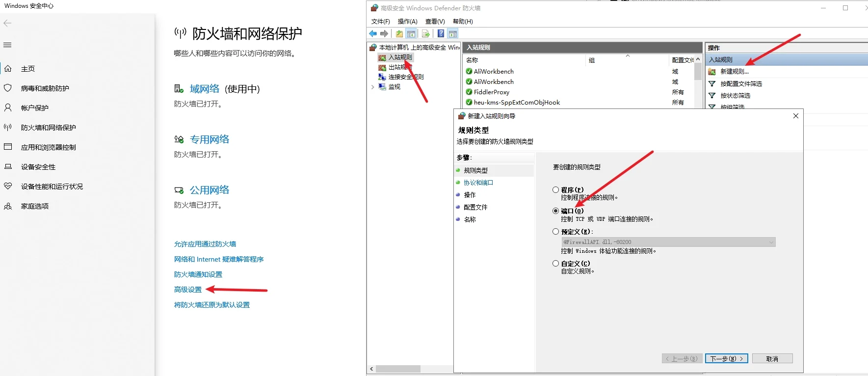The height and width of the screenshot is (376, 868).
Task: Open the Help (帮助) menu
Action: coord(463,22)
